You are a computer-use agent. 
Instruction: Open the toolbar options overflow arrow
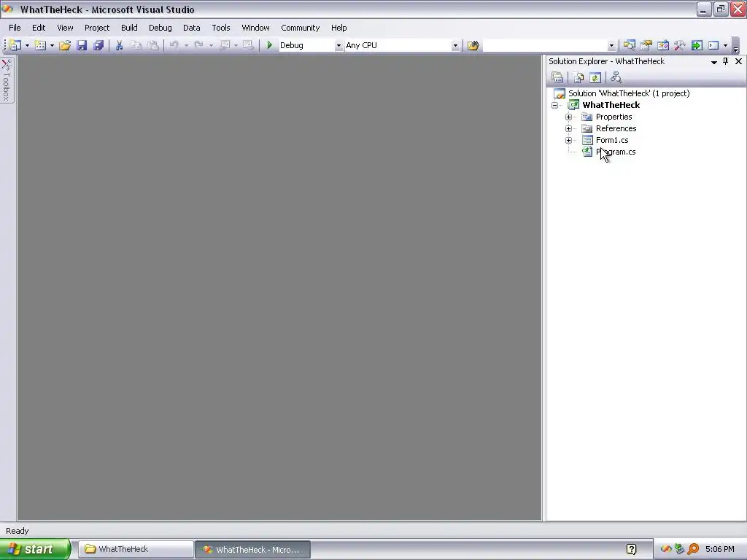coord(735,47)
